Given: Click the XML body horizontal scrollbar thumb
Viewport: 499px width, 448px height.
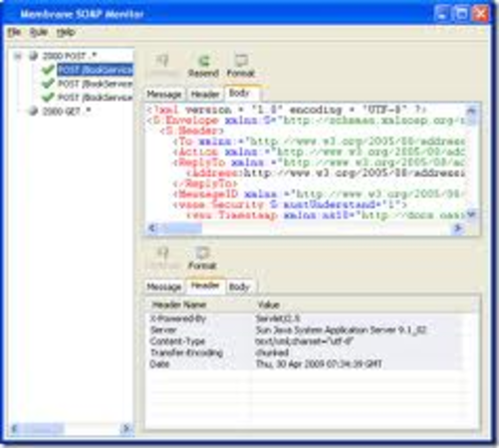Looking at the screenshot, I should tap(180, 228).
